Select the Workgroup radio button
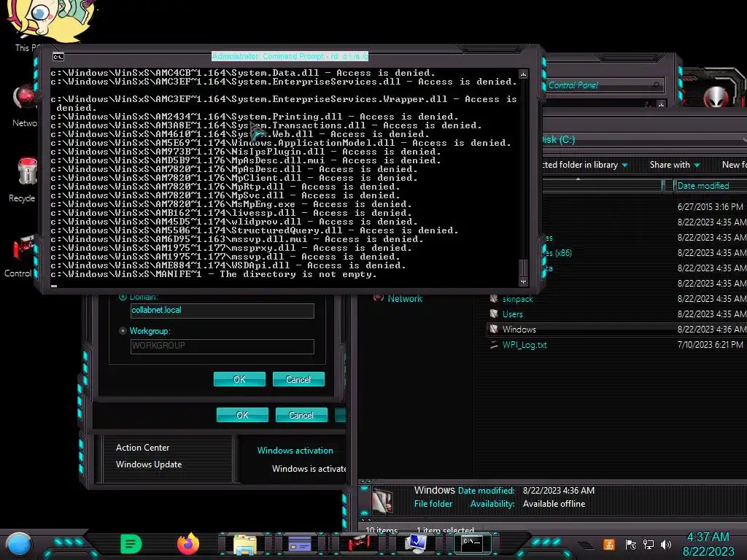 coord(123,330)
